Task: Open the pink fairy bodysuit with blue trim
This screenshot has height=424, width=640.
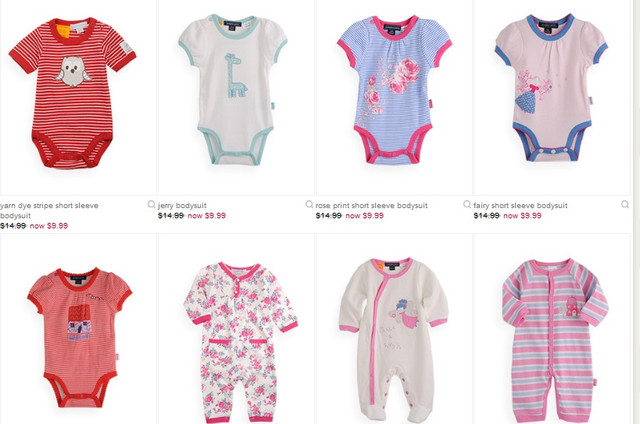Action: [x=551, y=88]
